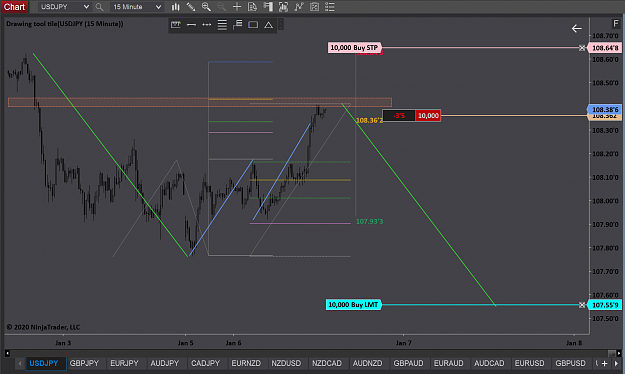
Task: Click the Drawing tool tile title text
Action: coord(65,24)
